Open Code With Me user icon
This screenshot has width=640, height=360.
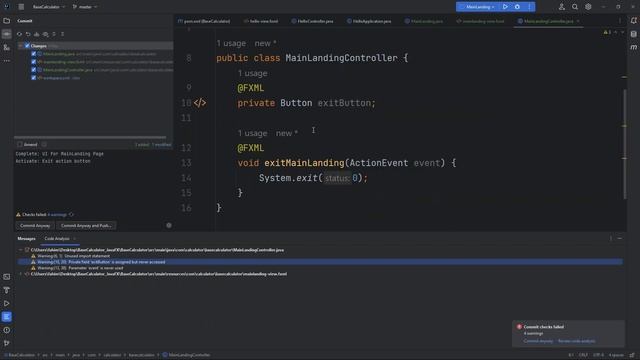point(562,7)
